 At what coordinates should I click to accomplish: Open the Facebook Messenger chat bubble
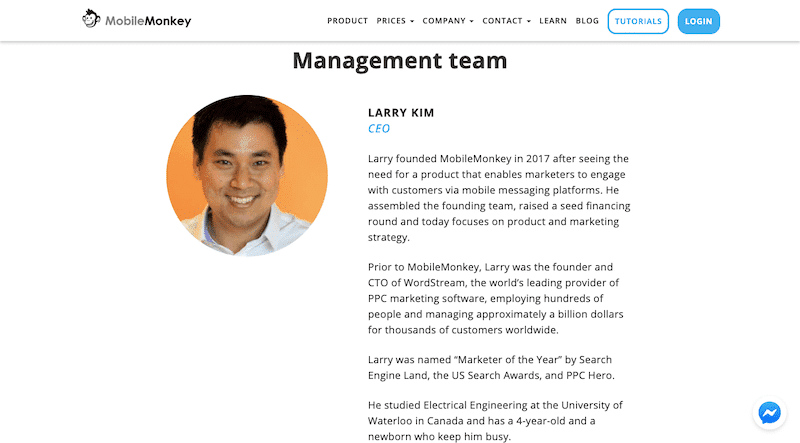coord(769,413)
